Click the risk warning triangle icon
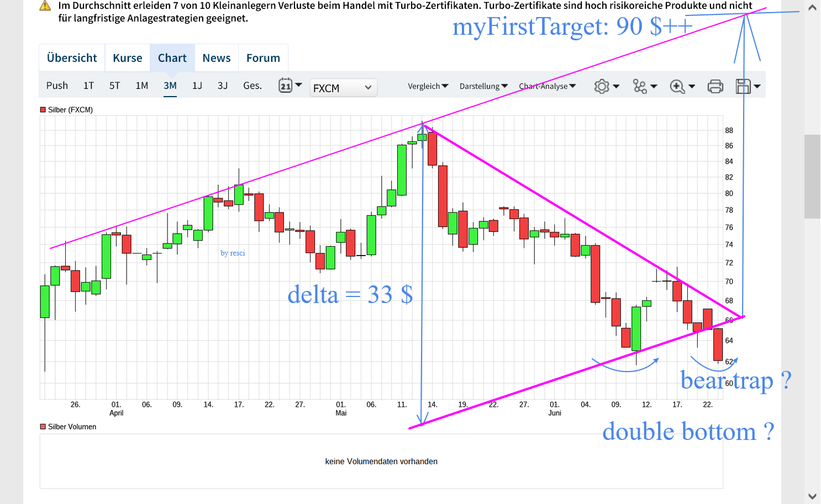 coord(45,6)
